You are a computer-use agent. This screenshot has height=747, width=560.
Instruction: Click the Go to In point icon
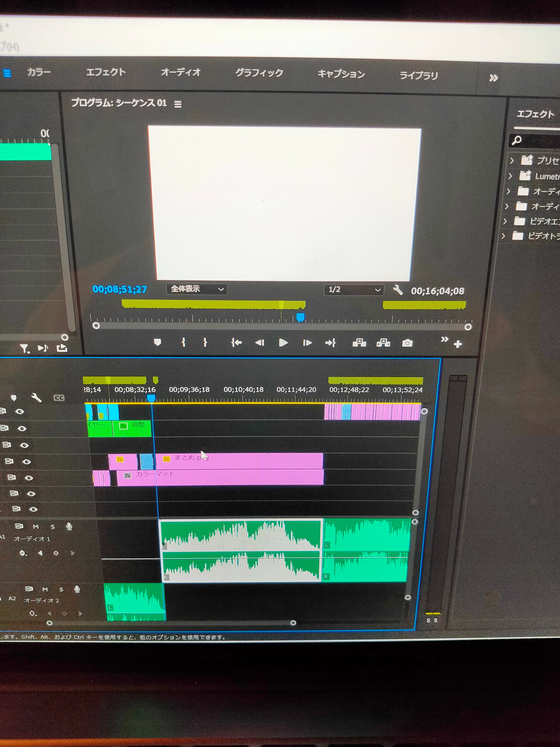(236, 343)
